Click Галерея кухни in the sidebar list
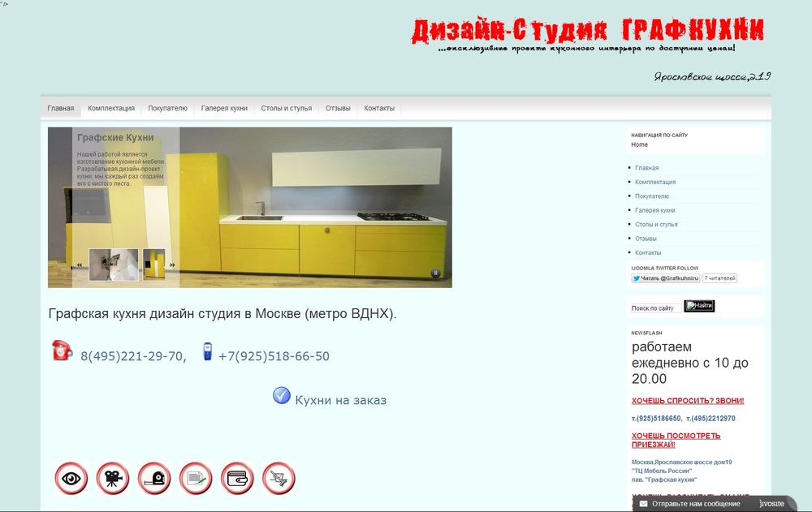Screen dimensions: 812x512 pos(655,210)
